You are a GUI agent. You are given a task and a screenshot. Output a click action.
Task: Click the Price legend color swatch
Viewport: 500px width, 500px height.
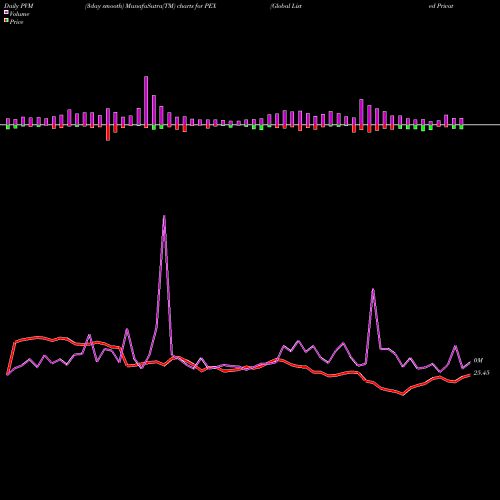(x=6, y=20)
